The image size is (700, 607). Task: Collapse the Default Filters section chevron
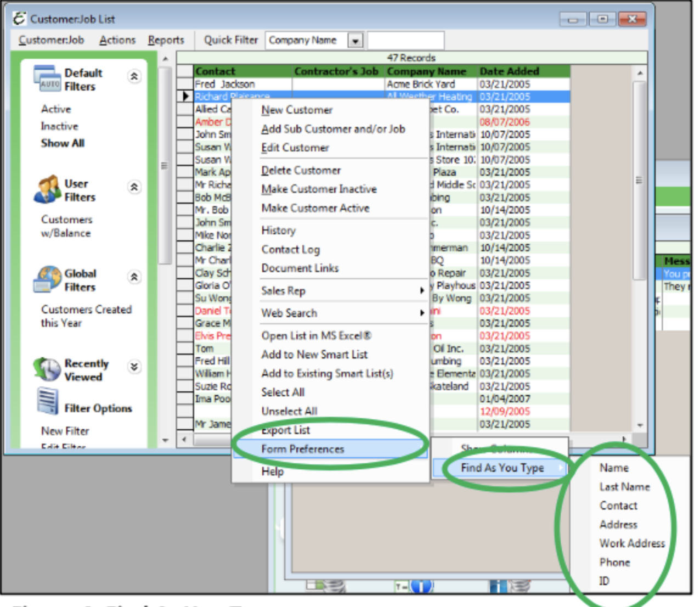click(x=134, y=77)
